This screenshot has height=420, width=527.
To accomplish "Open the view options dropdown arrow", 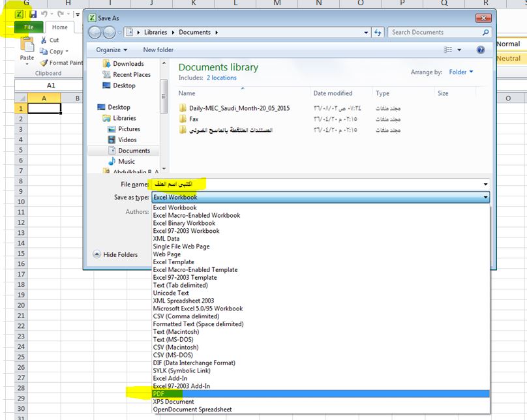I will click(x=459, y=50).
